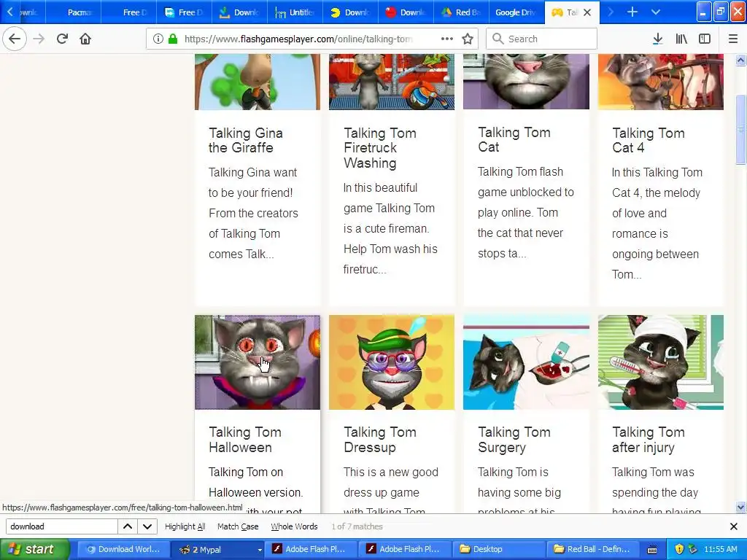Switch to the Untitled tab
The width and height of the screenshot is (747, 560).
click(295, 12)
